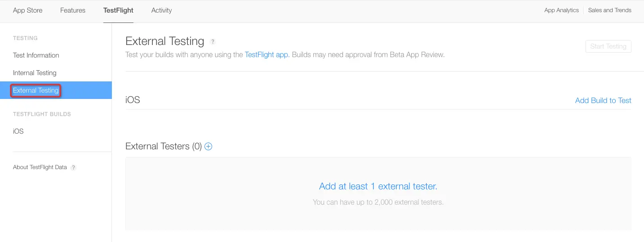Click the About TestFlight Data link
Image resolution: width=644 pixels, height=242 pixels.
40,167
